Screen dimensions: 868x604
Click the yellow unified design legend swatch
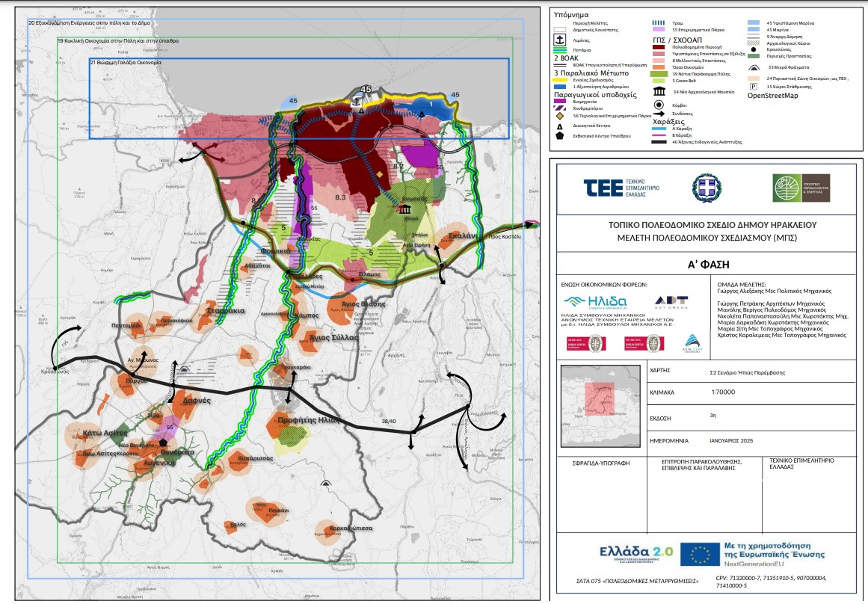559,79
